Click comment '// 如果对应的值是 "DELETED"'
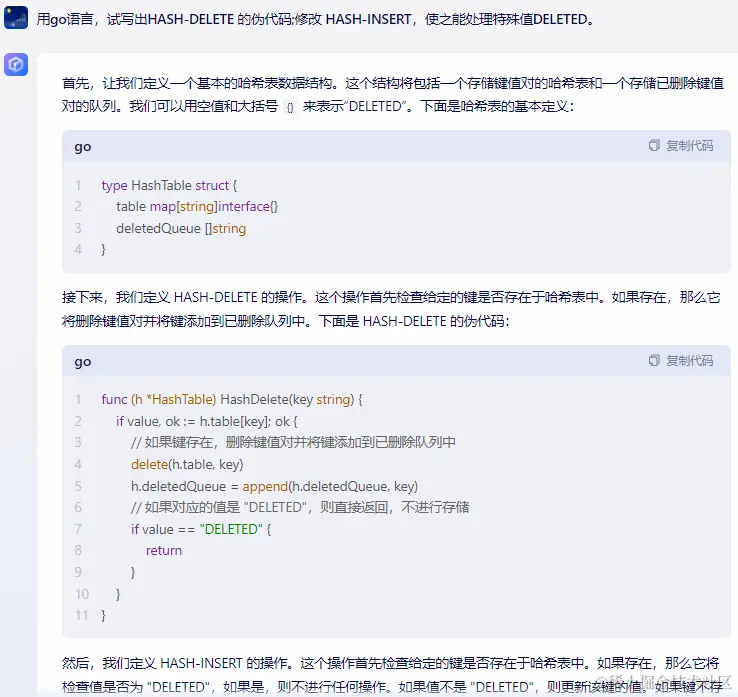This screenshot has width=738, height=697. click(300, 507)
